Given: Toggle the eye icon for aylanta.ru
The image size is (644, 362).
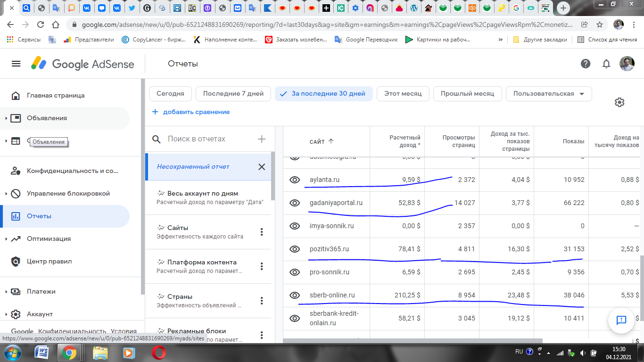Looking at the screenshot, I should click(x=295, y=180).
